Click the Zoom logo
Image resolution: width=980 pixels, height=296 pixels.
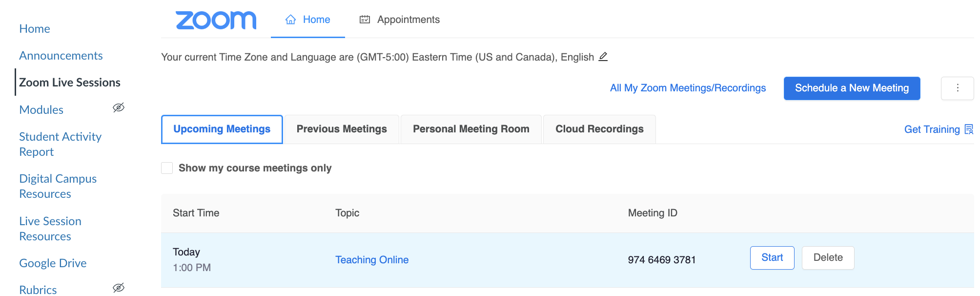tap(216, 20)
